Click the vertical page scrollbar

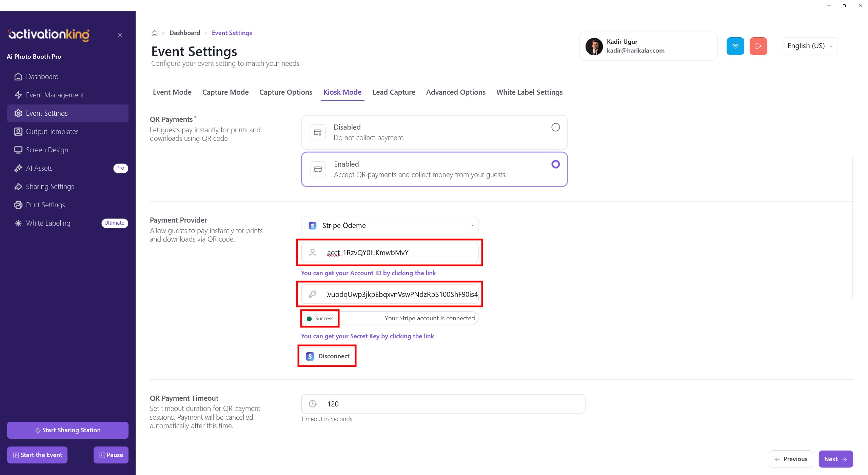pyautogui.click(x=852, y=227)
